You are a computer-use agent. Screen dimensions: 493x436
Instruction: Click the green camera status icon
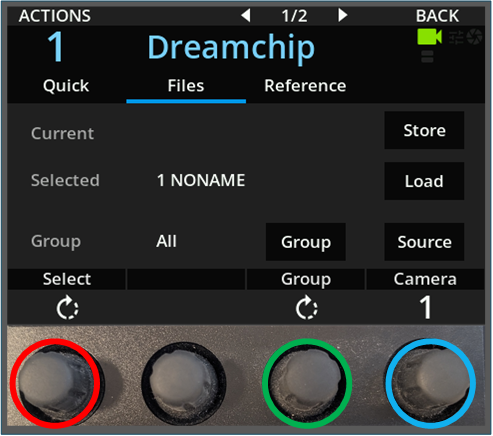coord(430,37)
